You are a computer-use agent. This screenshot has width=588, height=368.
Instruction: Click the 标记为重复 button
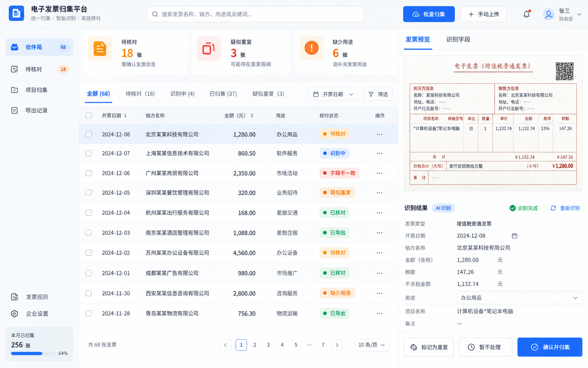[x=429, y=347]
